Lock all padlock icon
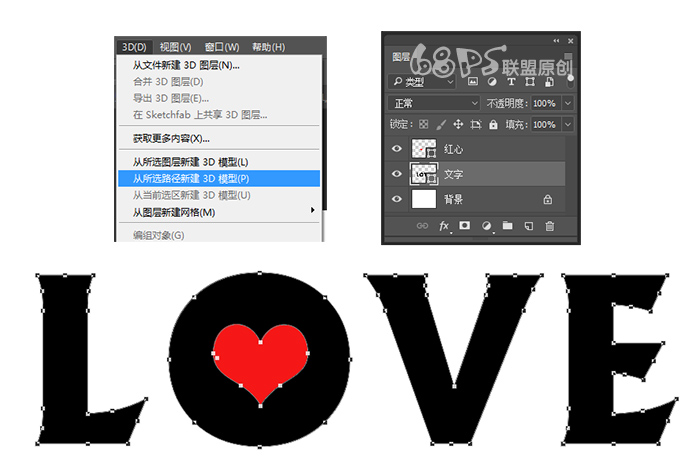 pyautogui.click(x=493, y=124)
